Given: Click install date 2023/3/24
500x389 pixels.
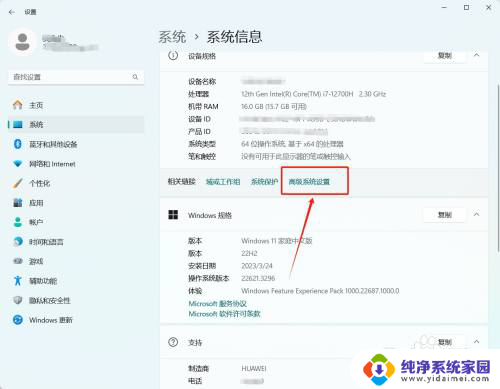Looking at the screenshot, I should pyautogui.click(x=257, y=266).
